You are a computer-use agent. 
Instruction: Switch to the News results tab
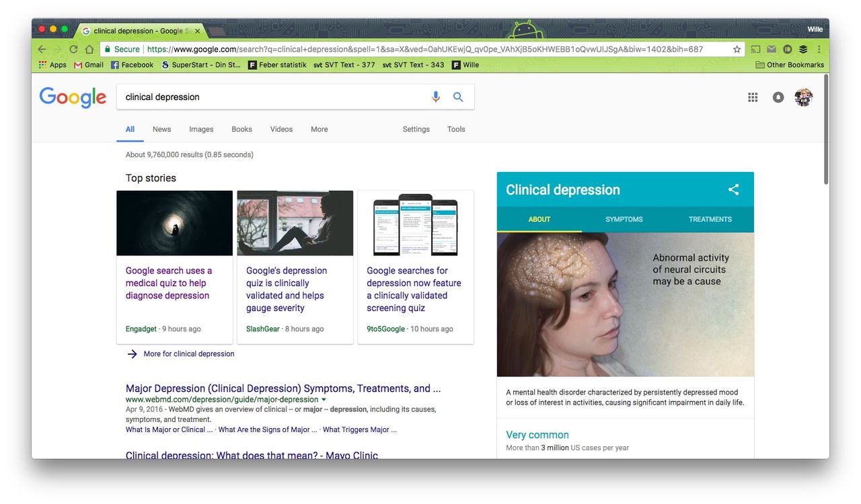161,129
